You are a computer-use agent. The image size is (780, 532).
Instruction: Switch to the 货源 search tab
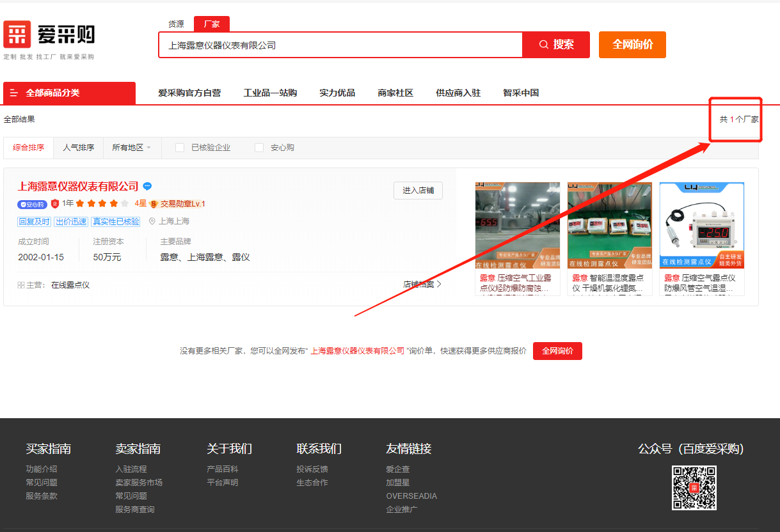point(176,24)
